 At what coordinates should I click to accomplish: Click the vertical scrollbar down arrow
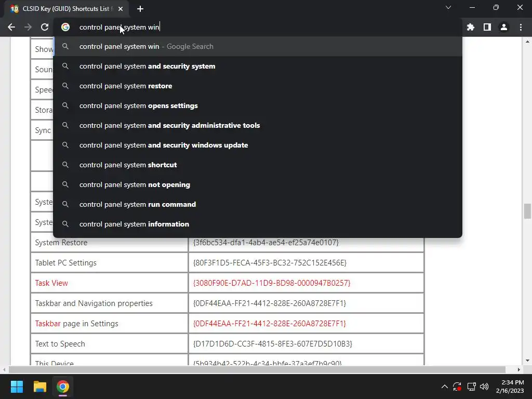tap(527, 361)
